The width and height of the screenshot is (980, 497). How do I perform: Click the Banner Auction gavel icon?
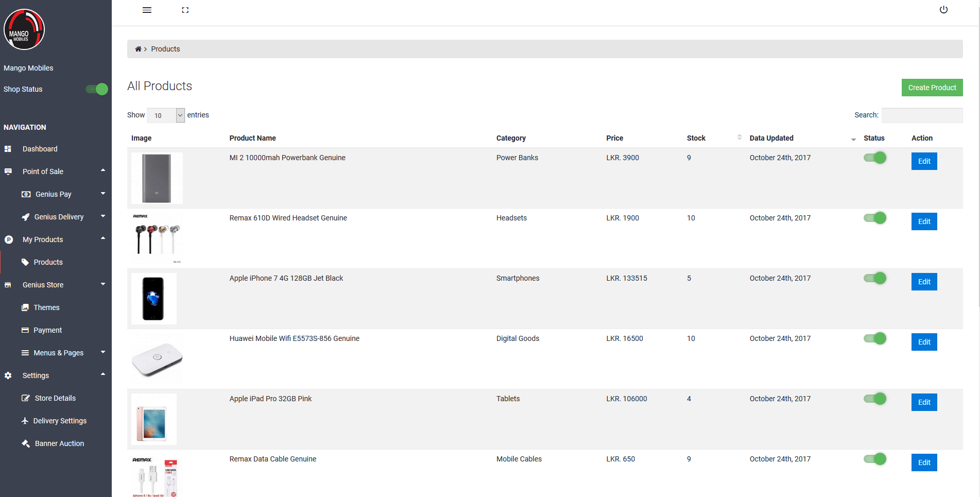pos(26,443)
